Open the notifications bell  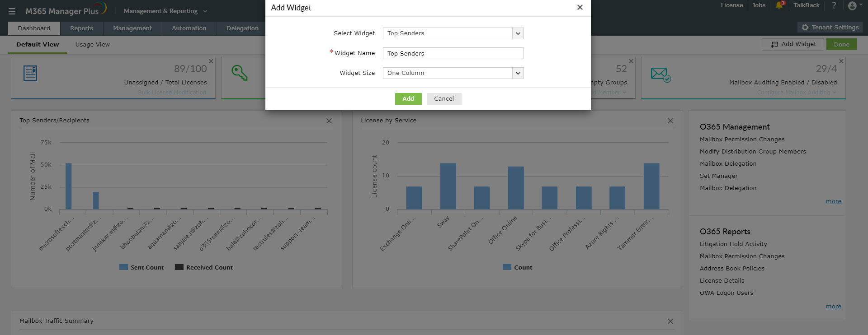(x=779, y=5)
